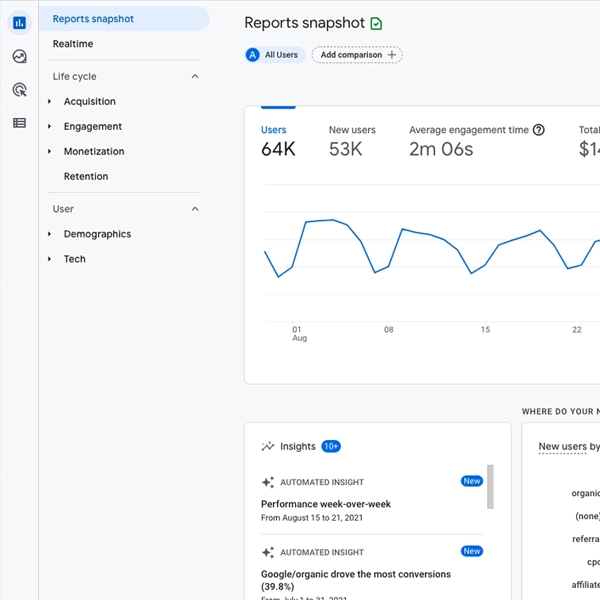
Task: Click the Add comparison button
Action: point(357,55)
